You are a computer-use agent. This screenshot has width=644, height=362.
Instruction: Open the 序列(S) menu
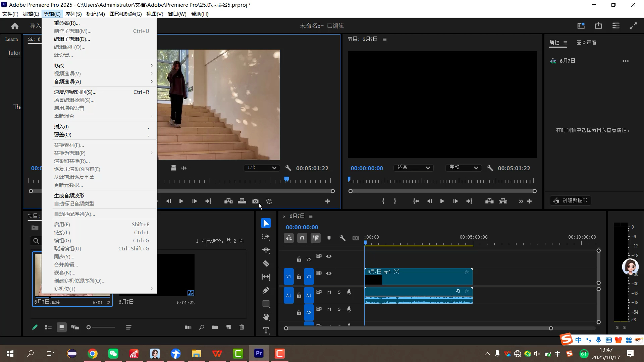(x=73, y=14)
